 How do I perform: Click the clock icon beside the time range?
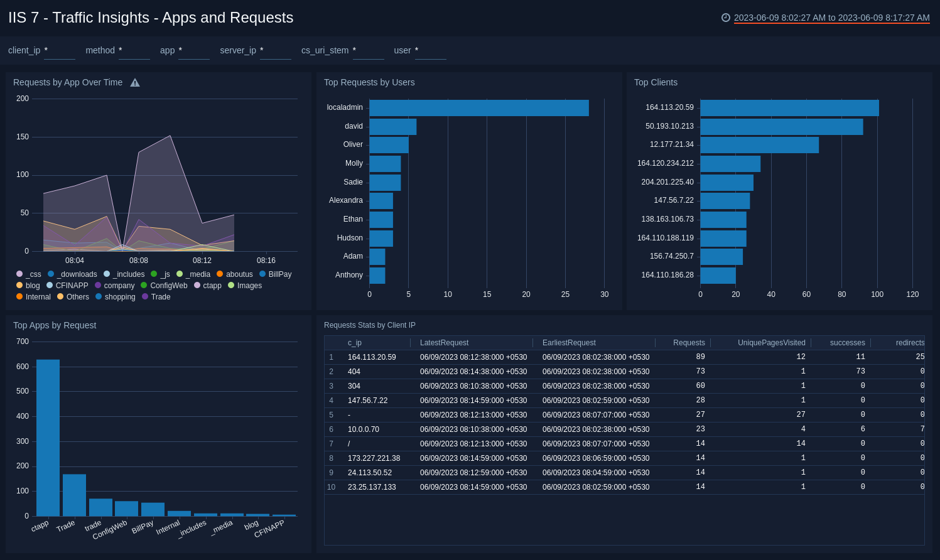725,18
